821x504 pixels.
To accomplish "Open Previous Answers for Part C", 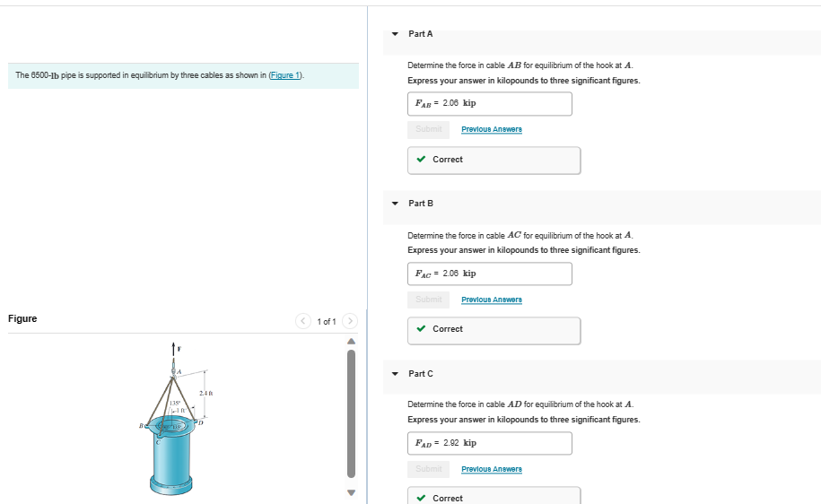I will tap(492, 469).
